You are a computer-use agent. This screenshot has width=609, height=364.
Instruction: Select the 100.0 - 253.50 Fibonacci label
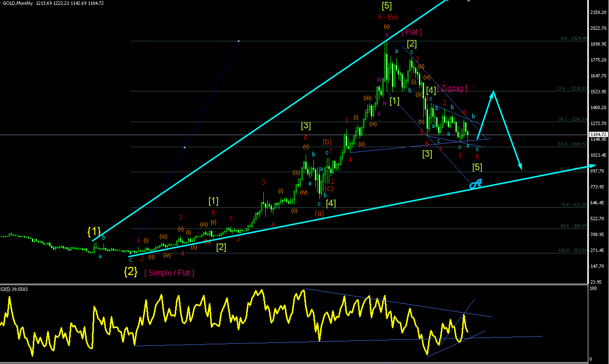pyautogui.click(x=572, y=251)
